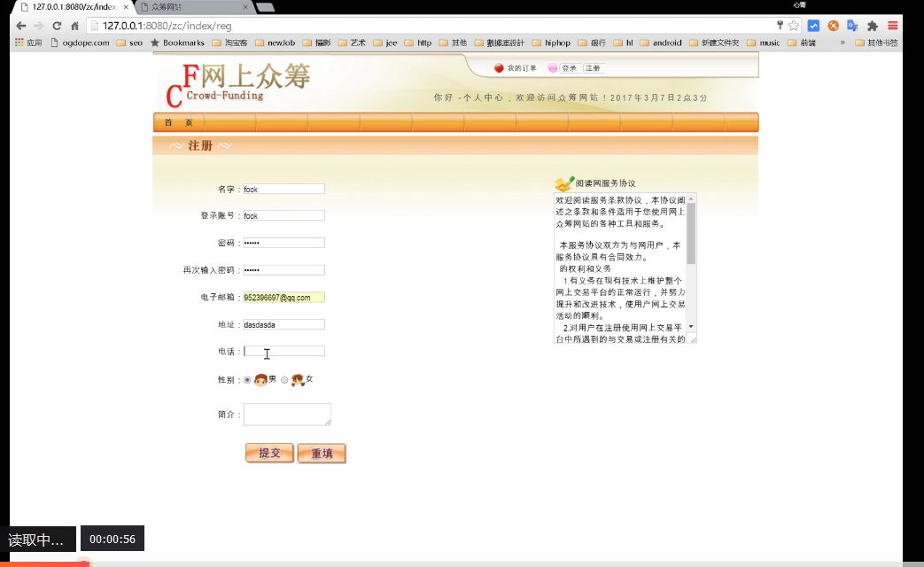
Task: Open the Google Translate extension
Action: (x=853, y=26)
